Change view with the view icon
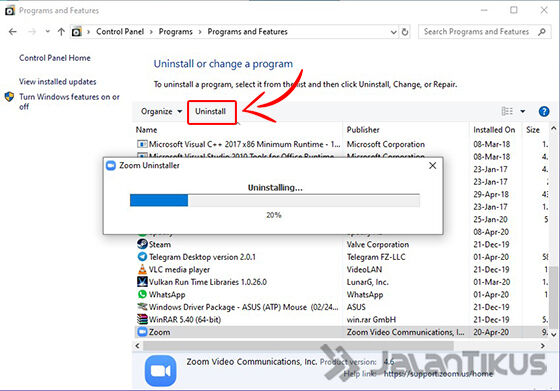 tap(507, 111)
